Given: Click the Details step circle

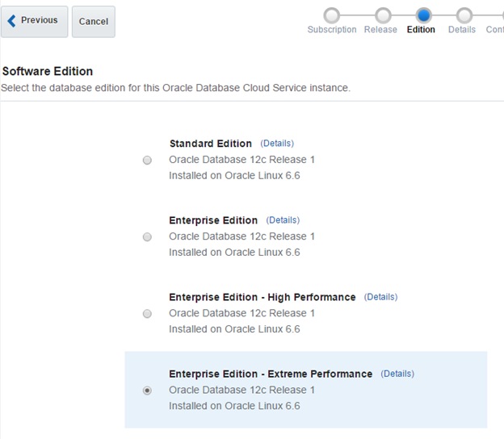Looking at the screenshot, I should (x=464, y=15).
